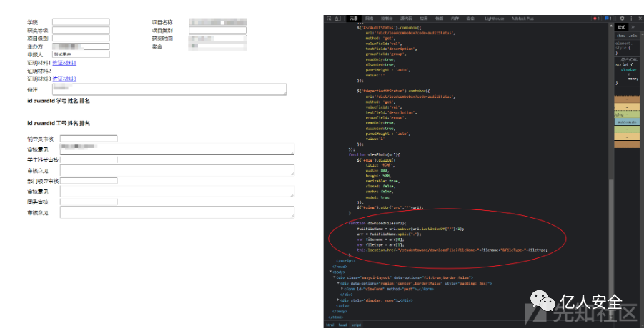The image size is (644, 331).
Task: Expand the viewForm form node
Action: pos(342,289)
